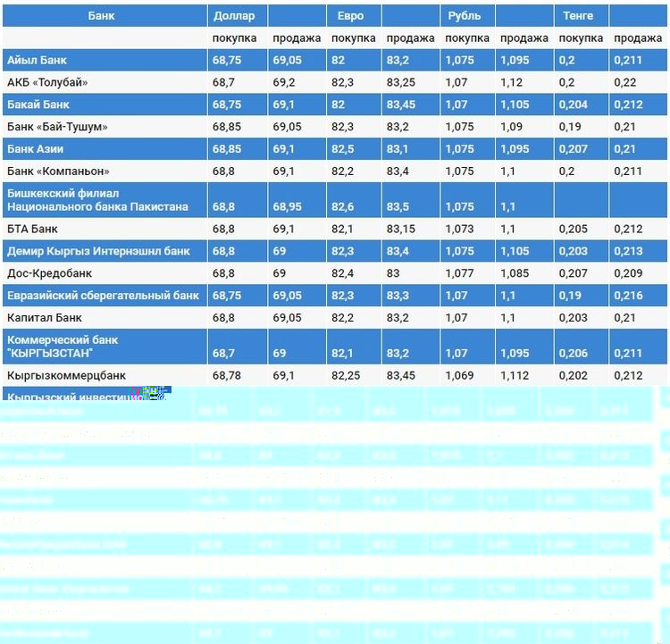Click the Банк «Компаньон» name
Viewport: 670px width, 644px height.
[x=58, y=171]
